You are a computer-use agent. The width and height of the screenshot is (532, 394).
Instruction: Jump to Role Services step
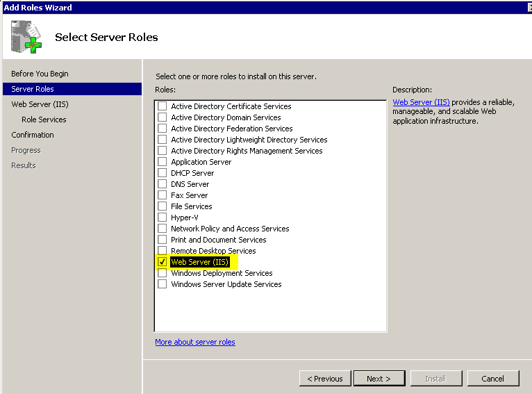[x=44, y=120]
